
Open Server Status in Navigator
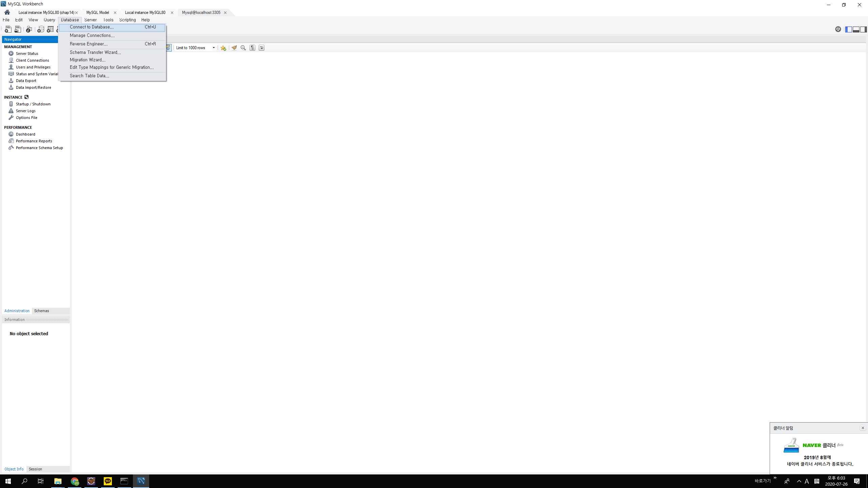click(27, 54)
